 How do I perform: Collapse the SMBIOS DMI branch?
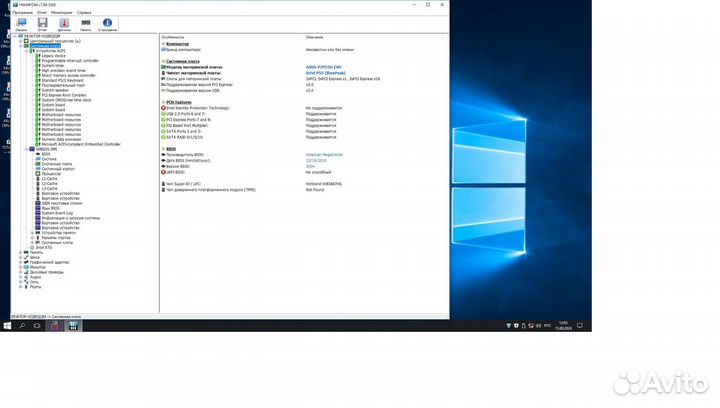(x=27, y=149)
